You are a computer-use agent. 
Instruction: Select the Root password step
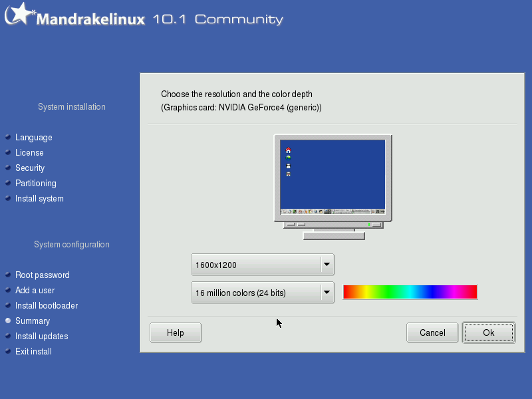[43, 275]
